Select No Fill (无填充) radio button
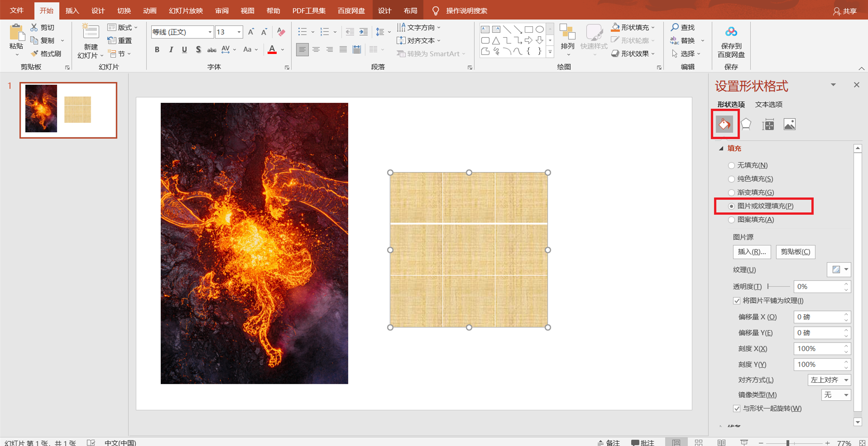The image size is (868, 446). [x=731, y=166]
